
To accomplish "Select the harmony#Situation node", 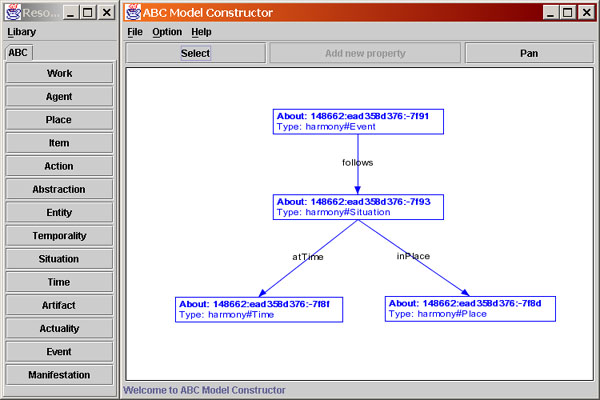I will [x=358, y=207].
